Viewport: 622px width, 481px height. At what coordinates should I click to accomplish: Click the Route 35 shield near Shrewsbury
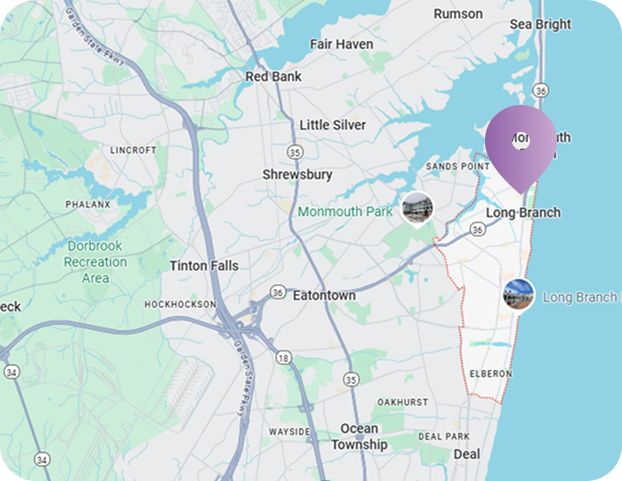pos(295,152)
